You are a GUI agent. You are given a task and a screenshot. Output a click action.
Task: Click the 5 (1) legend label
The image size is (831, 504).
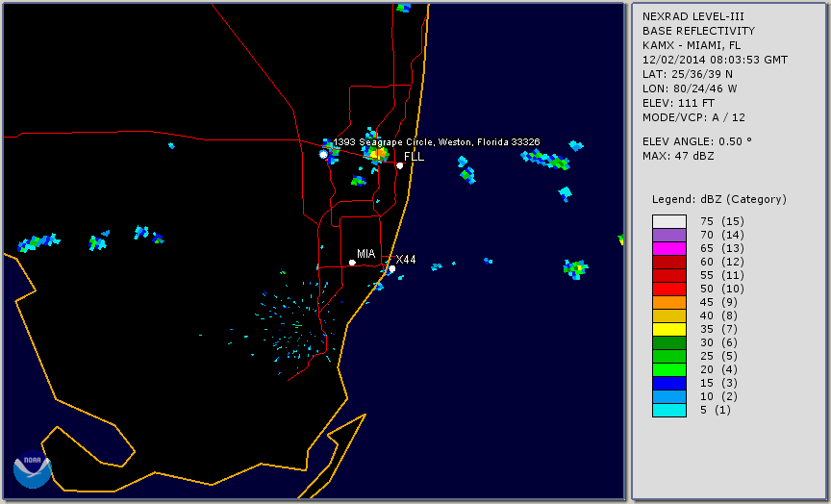715,410
